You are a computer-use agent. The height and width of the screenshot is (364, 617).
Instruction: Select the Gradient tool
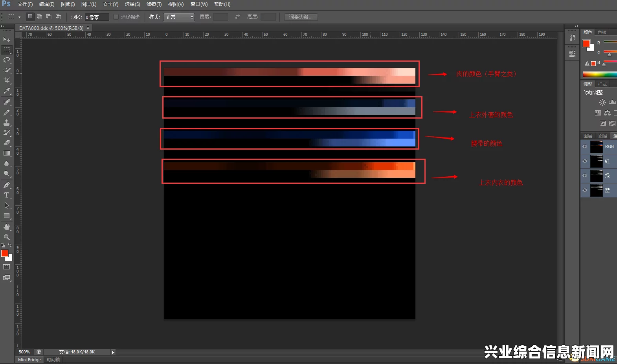(7, 153)
